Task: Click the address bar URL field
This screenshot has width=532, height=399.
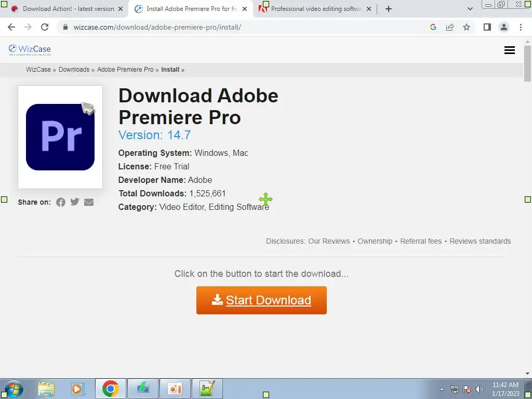Action: tap(157, 27)
